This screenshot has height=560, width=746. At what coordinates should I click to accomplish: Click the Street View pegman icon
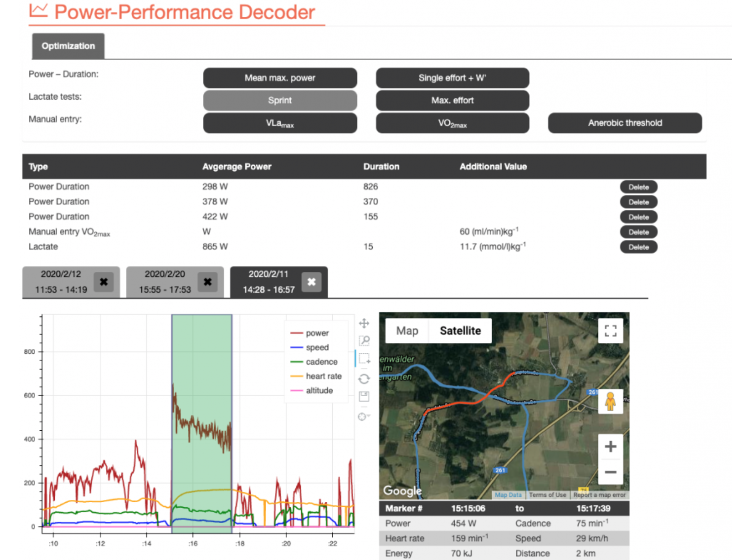pyautogui.click(x=610, y=401)
